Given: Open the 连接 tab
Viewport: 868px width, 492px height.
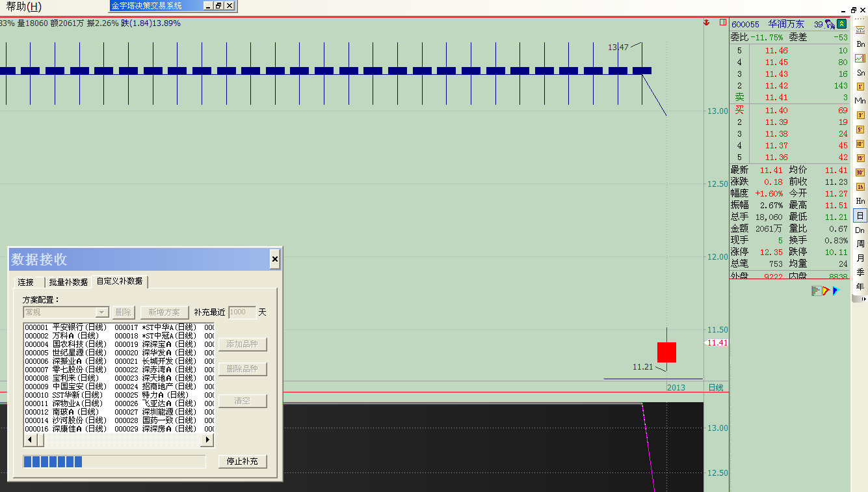Looking at the screenshot, I should click(x=26, y=282).
